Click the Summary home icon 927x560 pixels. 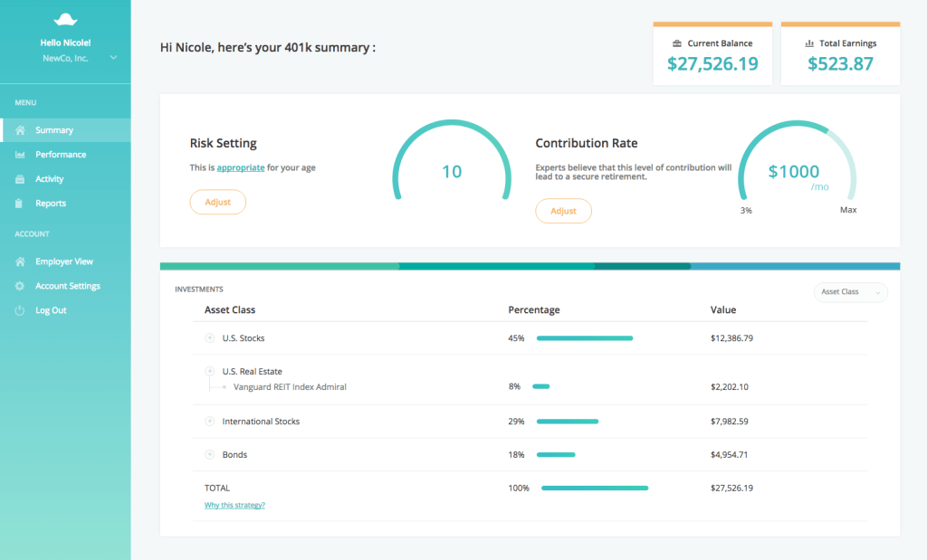tap(20, 130)
